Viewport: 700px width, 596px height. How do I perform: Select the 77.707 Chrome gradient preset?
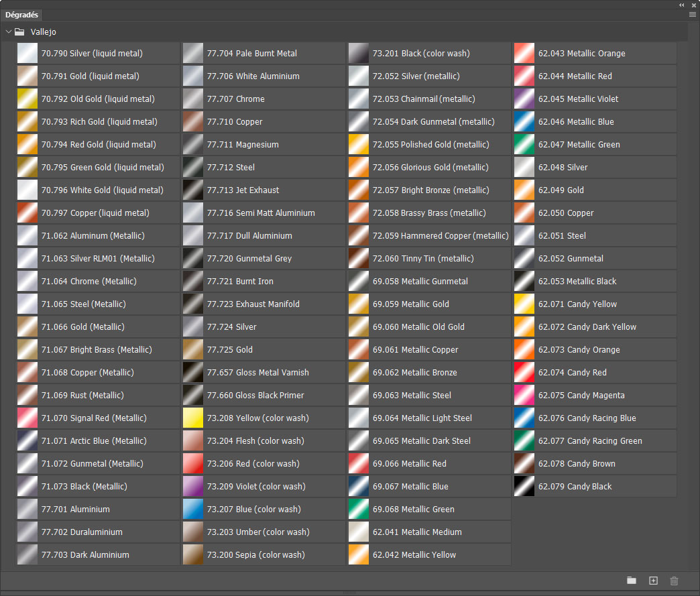(193, 99)
